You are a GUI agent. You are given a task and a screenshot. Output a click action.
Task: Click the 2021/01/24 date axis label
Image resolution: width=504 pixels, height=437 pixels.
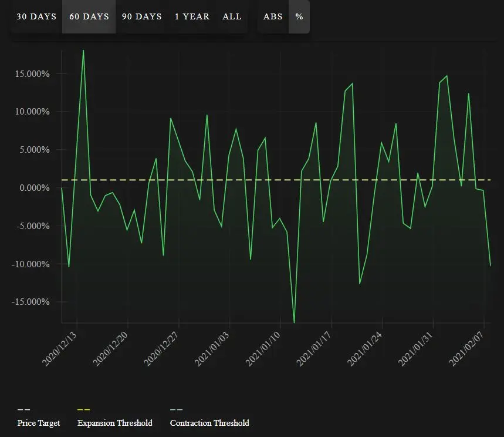(x=365, y=349)
